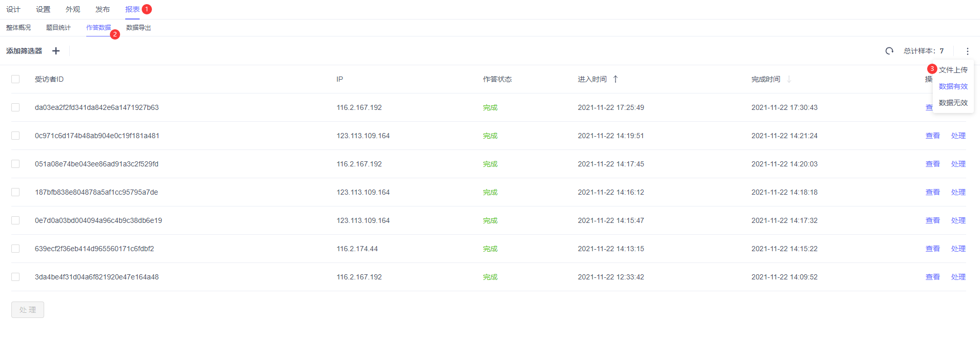Click the 添加筛选器 label
Viewport: 980px width, 339px height.
pos(24,51)
